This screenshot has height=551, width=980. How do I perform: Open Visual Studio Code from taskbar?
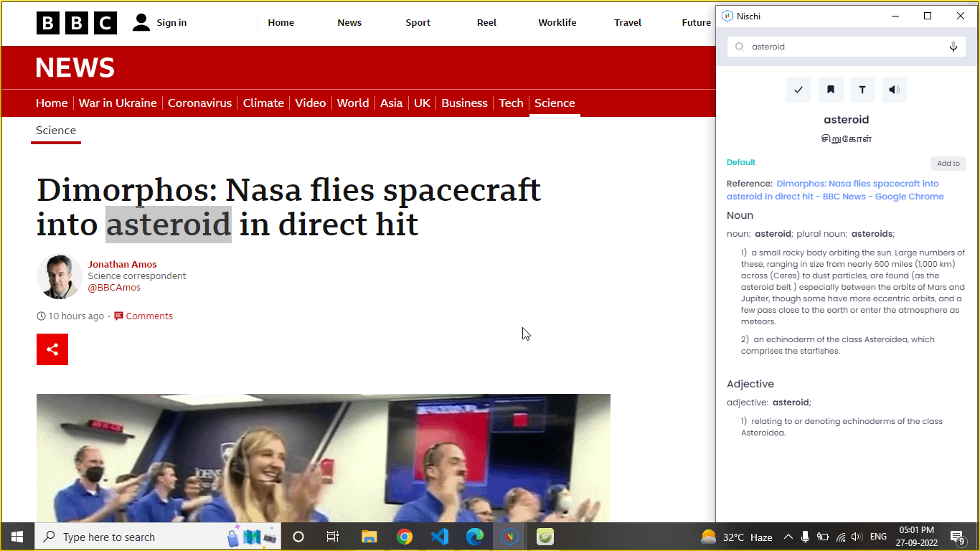click(x=440, y=537)
